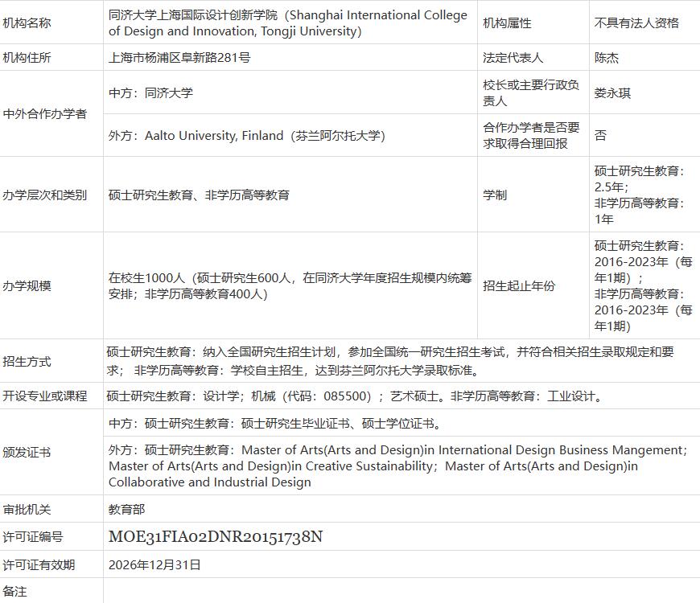Select the 开设专业或课程 label
The image size is (700, 603).
44,396
